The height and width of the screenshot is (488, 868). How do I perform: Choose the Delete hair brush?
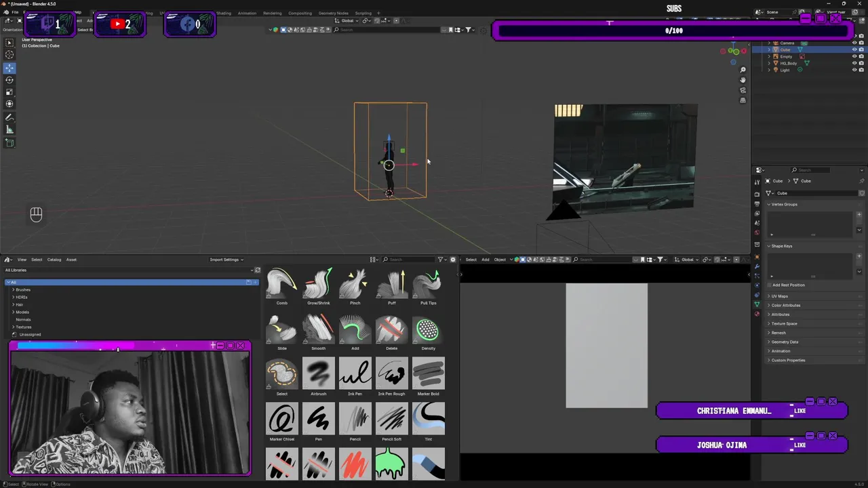(392, 333)
